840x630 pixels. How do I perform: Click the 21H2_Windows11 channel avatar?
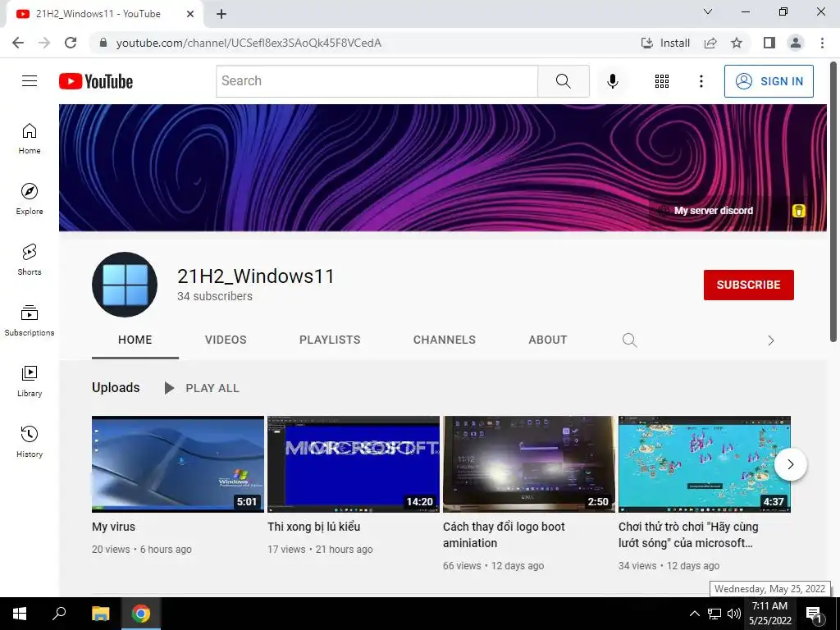click(x=125, y=285)
